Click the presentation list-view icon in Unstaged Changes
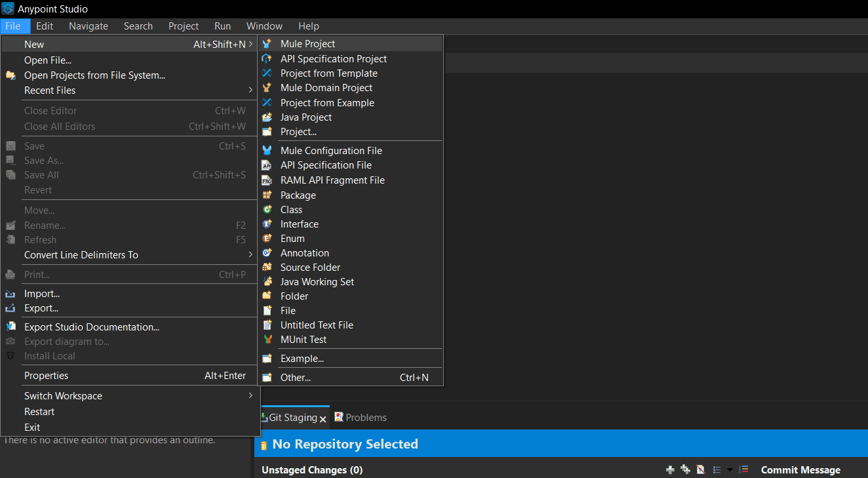This screenshot has height=478, width=868. (x=717, y=469)
